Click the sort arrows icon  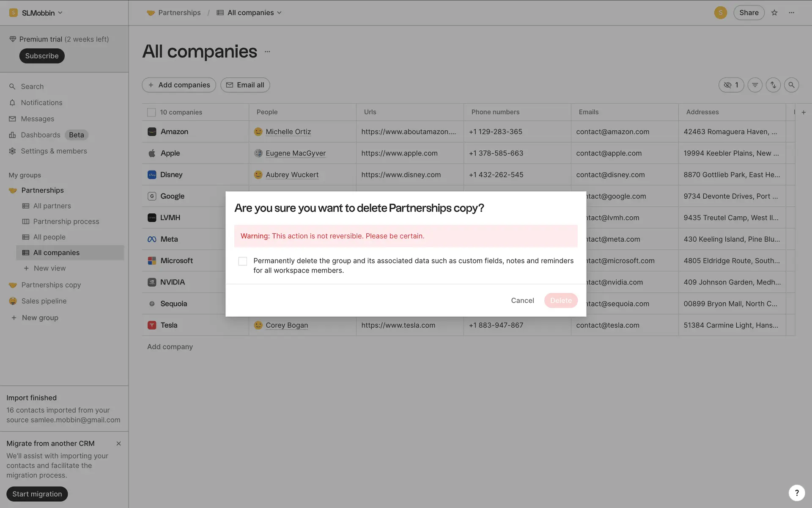tap(773, 85)
